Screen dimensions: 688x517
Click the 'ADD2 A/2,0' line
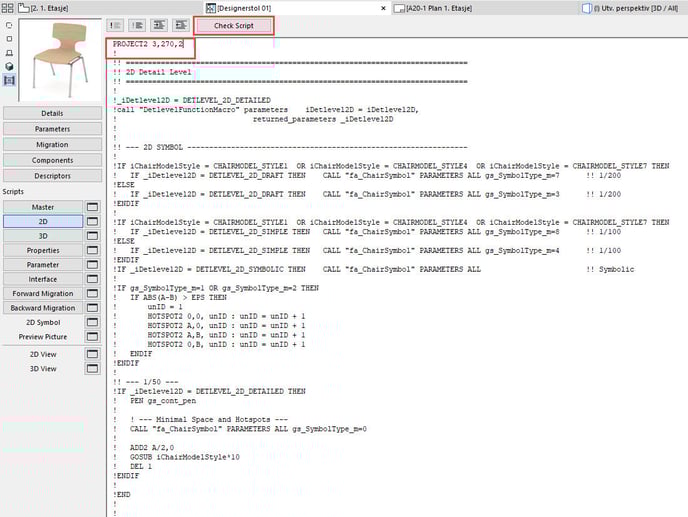click(152, 447)
